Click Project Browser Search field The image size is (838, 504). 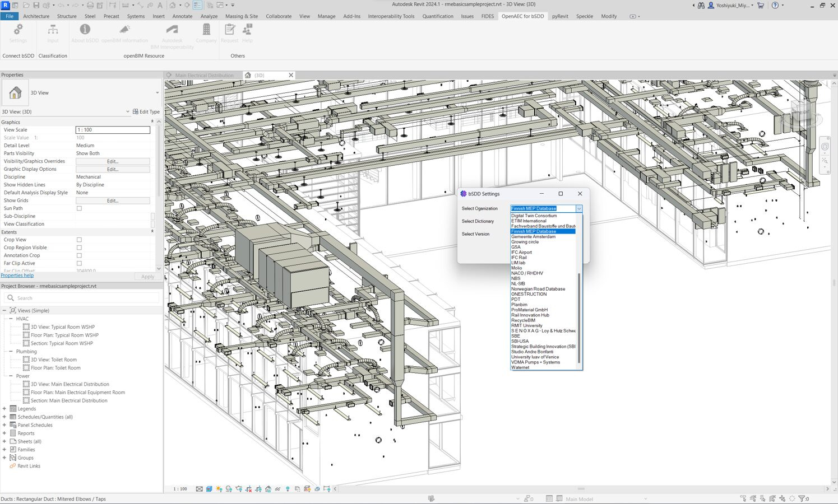[x=82, y=298]
